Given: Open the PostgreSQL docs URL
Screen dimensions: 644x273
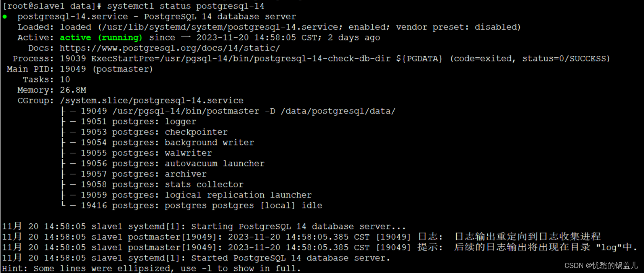Looking at the screenshot, I should coord(170,48).
